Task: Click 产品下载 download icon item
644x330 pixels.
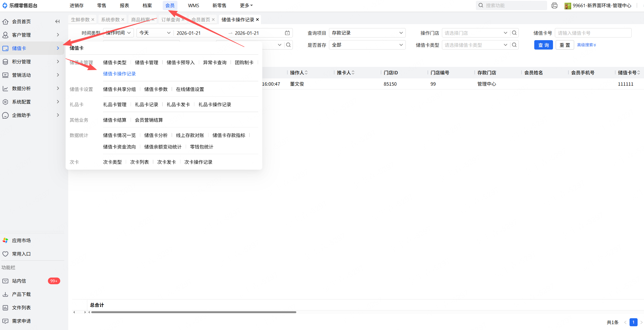Action: (x=21, y=294)
